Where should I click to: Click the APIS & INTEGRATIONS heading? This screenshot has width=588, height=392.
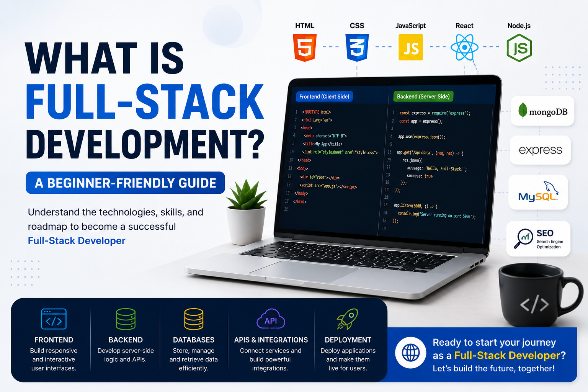271,340
